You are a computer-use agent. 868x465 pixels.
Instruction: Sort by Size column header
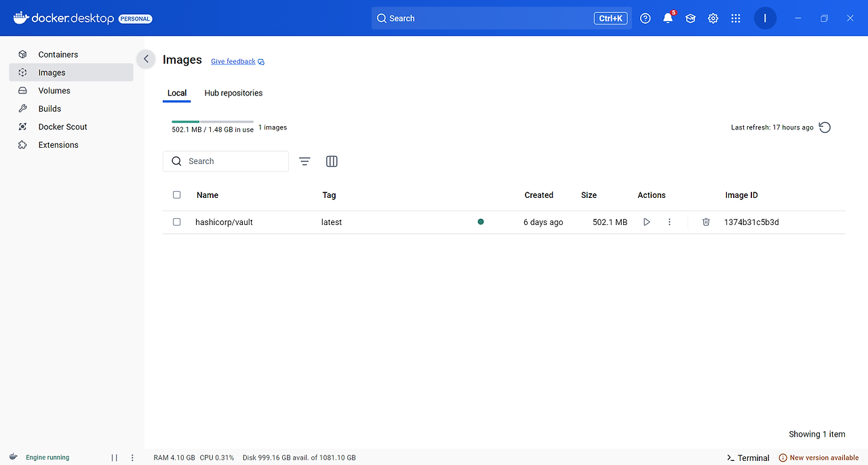(589, 195)
